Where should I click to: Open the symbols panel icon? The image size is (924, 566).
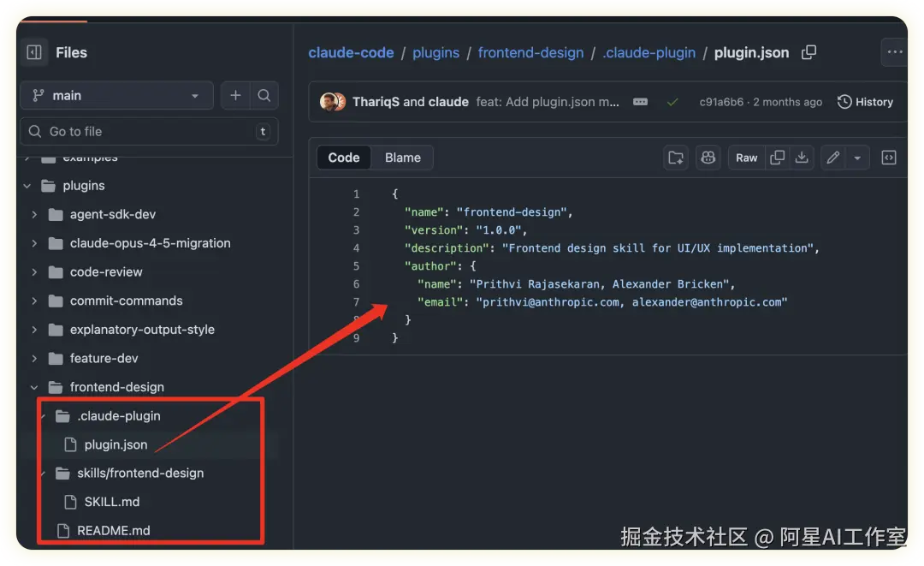(889, 158)
